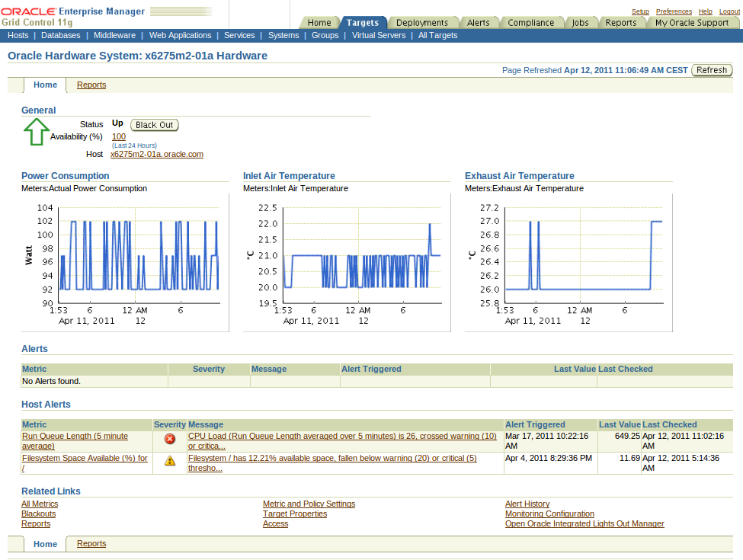Select the upper Home page tab

coord(45,85)
